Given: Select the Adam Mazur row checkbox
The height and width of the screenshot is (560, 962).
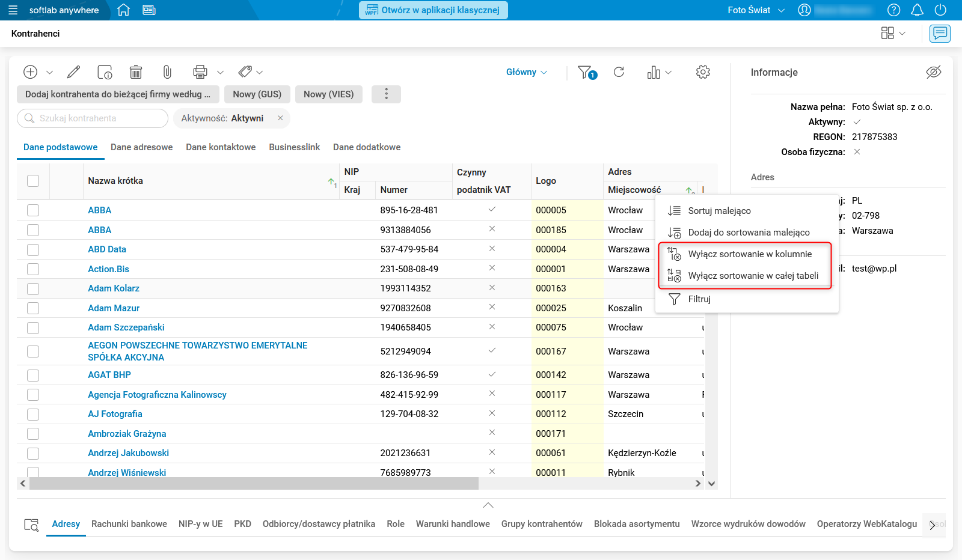Looking at the screenshot, I should pyautogui.click(x=33, y=308).
